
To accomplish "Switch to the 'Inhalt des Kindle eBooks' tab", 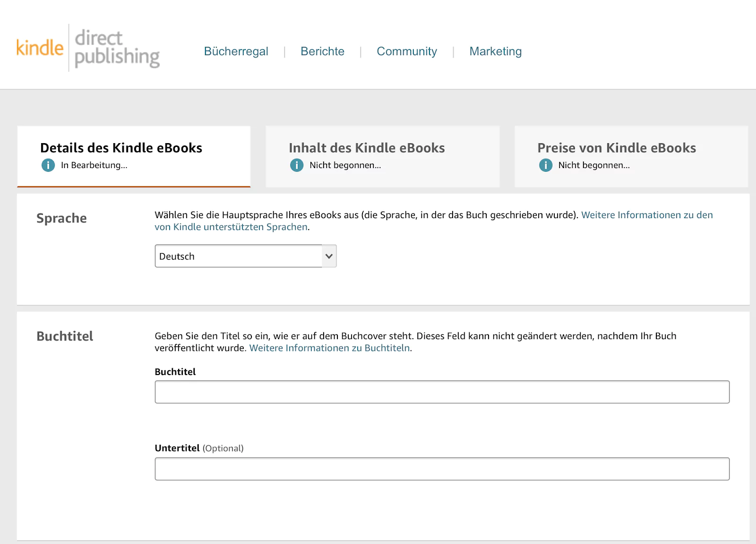I will pos(383,156).
